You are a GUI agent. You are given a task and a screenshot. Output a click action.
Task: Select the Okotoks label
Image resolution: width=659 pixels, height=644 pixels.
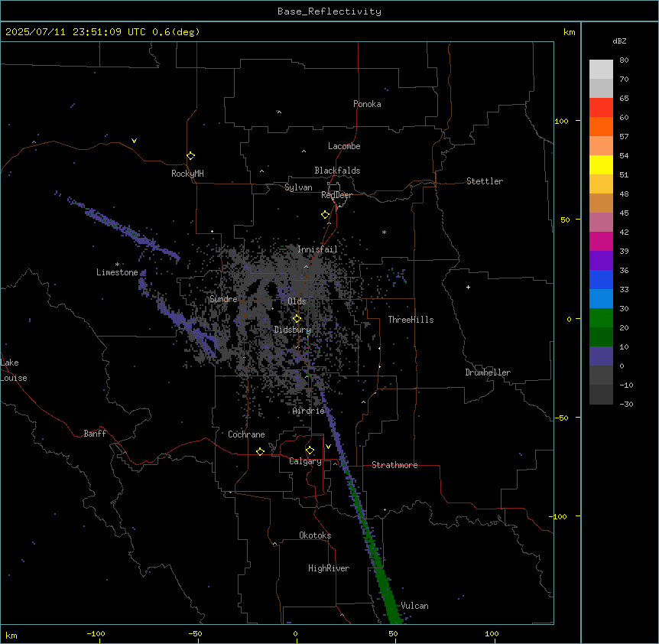pyautogui.click(x=315, y=535)
